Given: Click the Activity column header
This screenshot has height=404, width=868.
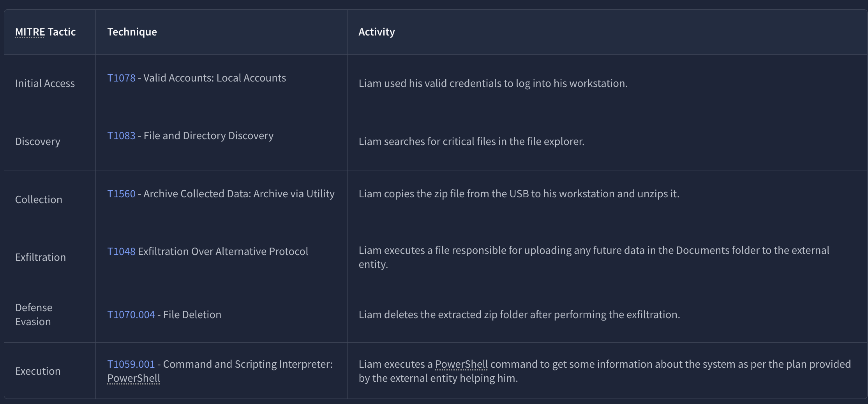Looking at the screenshot, I should pyautogui.click(x=376, y=32).
